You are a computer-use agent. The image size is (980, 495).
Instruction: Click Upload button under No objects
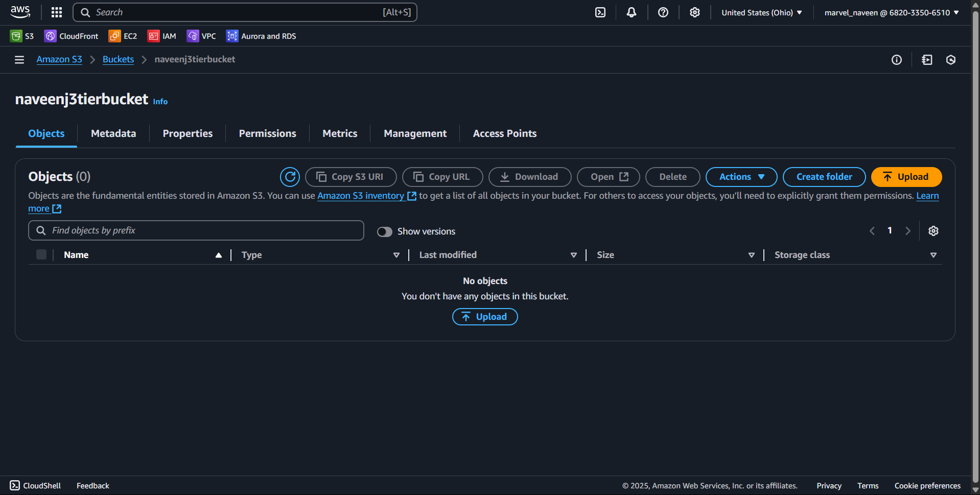point(485,317)
